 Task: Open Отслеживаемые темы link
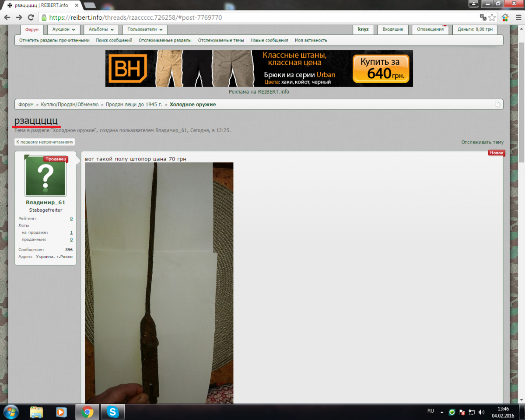coord(221,40)
